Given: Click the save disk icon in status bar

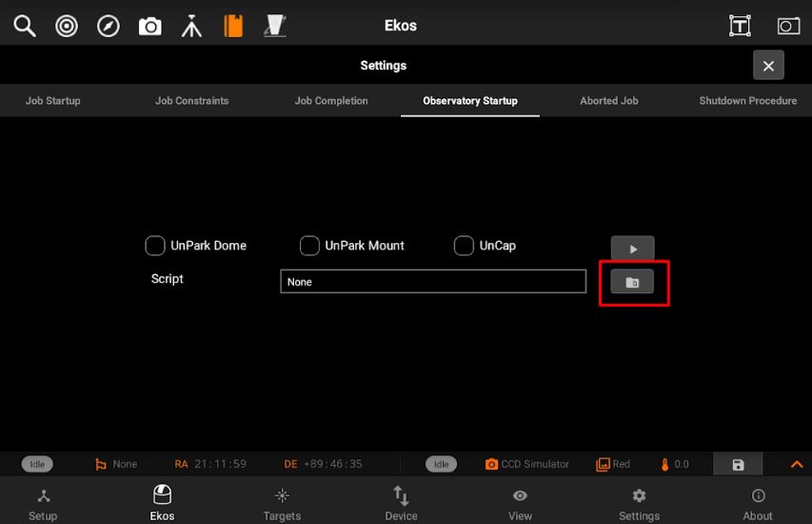Looking at the screenshot, I should click(x=738, y=464).
